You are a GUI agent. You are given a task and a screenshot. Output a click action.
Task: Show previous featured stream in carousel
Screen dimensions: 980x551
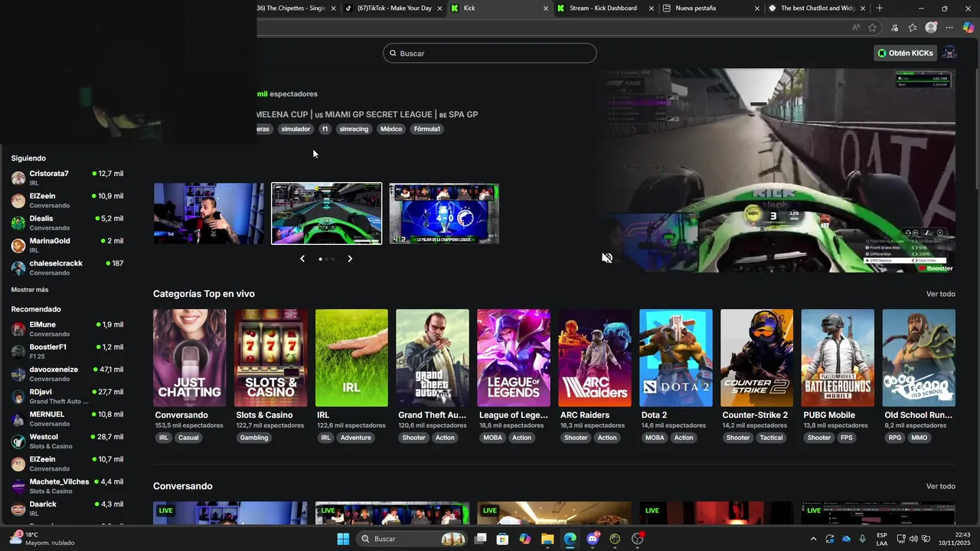tap(302, 259)
